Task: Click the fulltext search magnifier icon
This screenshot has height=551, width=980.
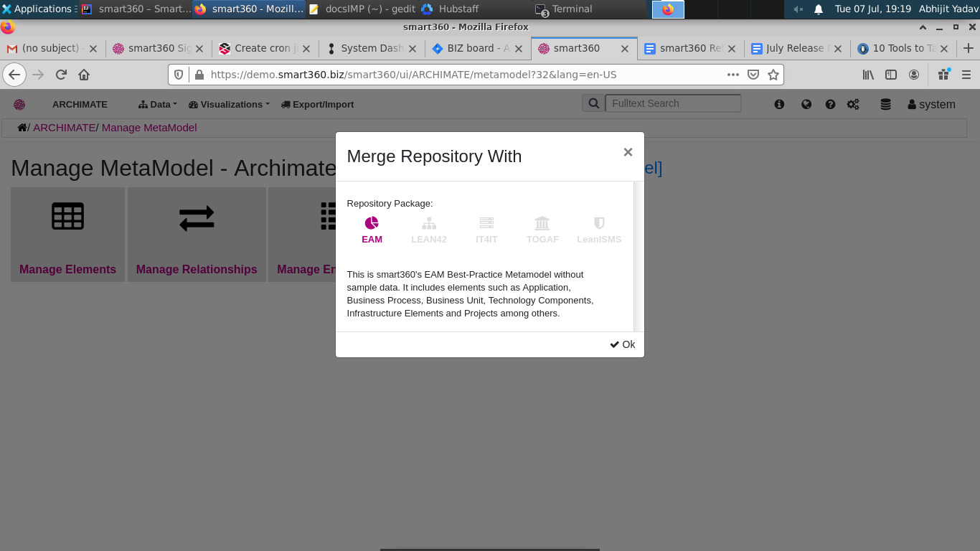Action: tap(593, 103)
